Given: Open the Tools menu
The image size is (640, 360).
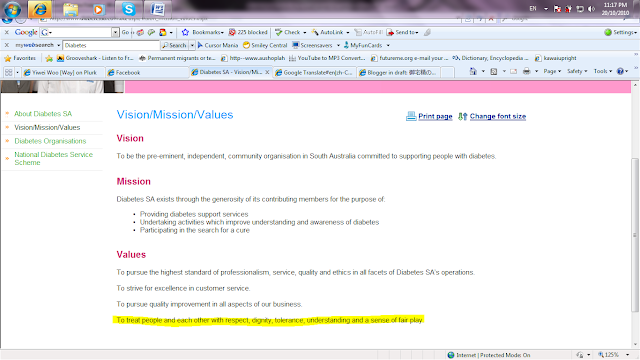Looking at the screenshot, I should click(x=602, y=71).
